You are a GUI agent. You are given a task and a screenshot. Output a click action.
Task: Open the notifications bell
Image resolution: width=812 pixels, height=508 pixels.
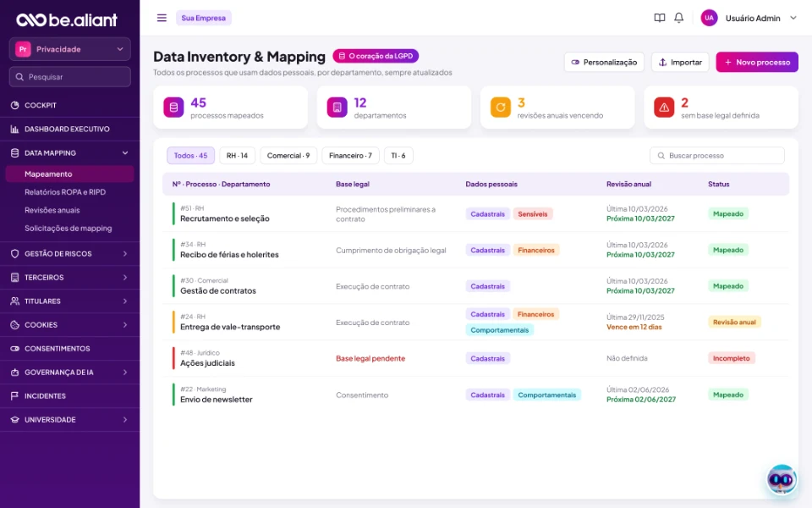click(x=678, y=18)
